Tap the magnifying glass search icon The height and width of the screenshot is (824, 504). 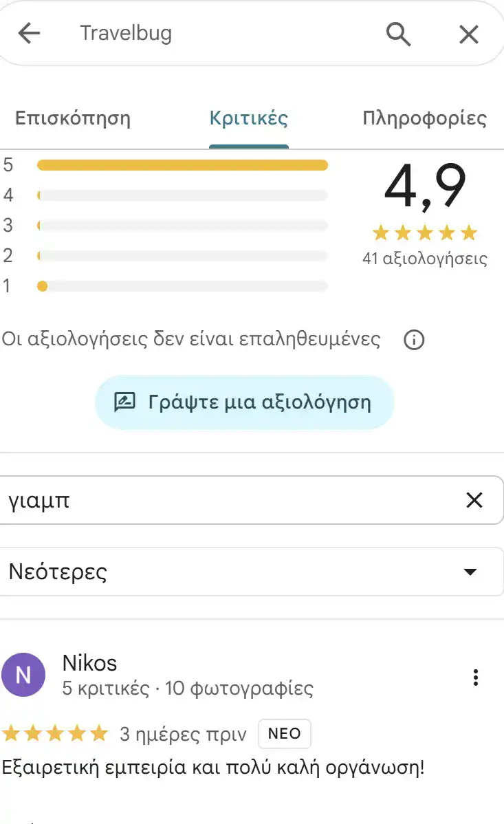(x=399, y=34)
